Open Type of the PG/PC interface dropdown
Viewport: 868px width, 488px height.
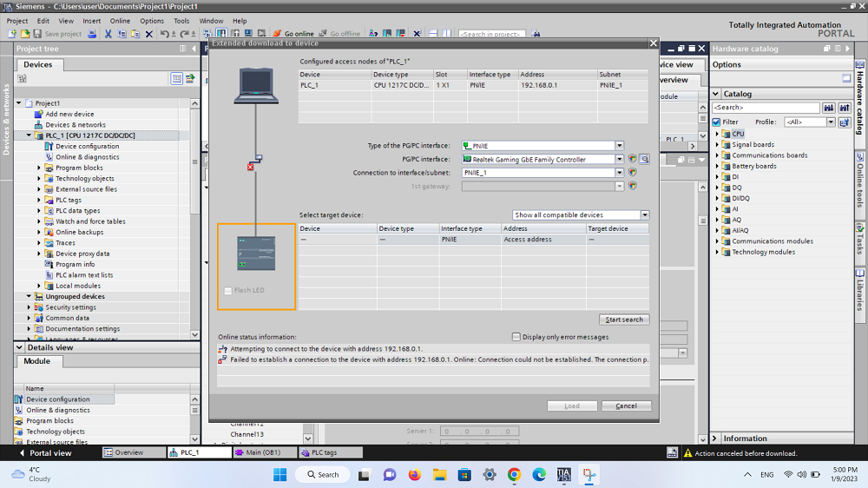620,146
